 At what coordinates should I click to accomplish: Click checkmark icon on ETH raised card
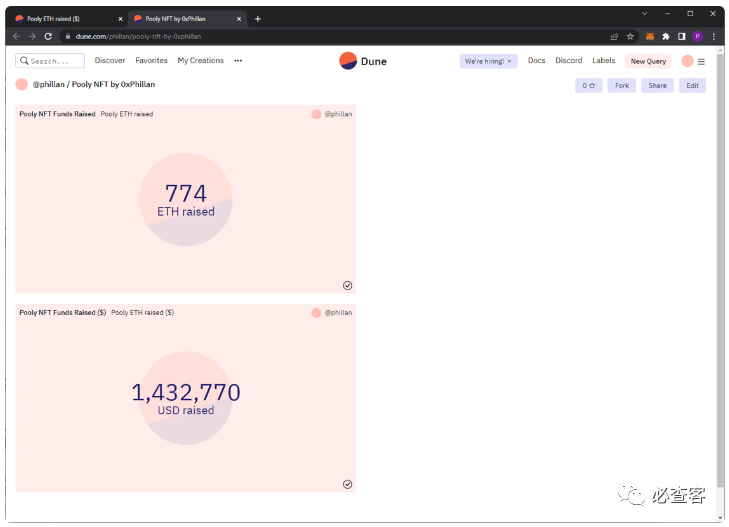pyautogui.click(x=347, y=285)
